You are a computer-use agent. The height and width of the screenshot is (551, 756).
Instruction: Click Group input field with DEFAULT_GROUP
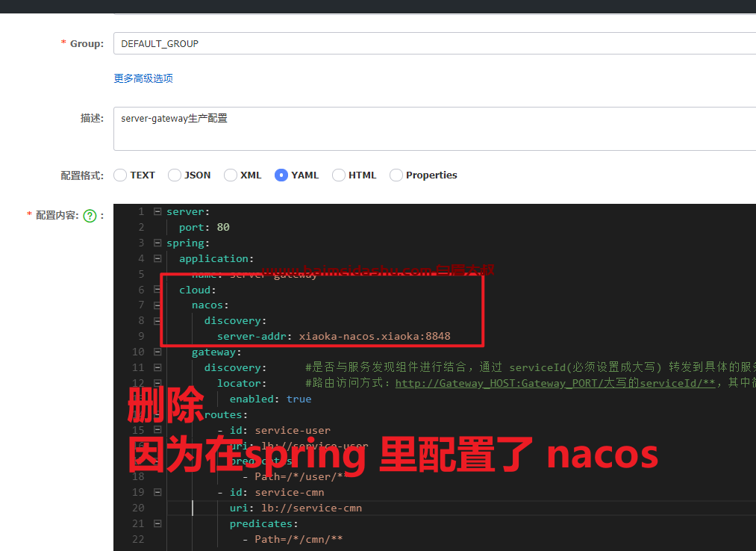(434, 43)
